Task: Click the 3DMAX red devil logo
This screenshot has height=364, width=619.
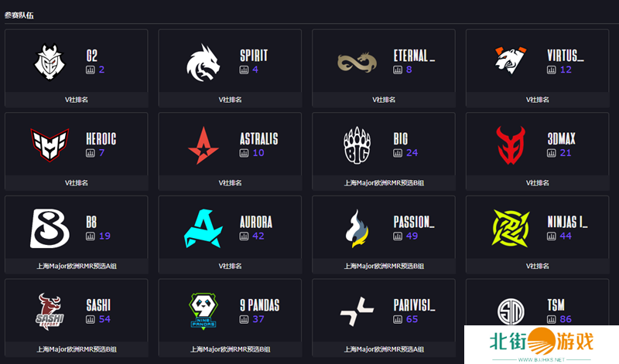Action: pyautogui.click(x=511, y=145)
